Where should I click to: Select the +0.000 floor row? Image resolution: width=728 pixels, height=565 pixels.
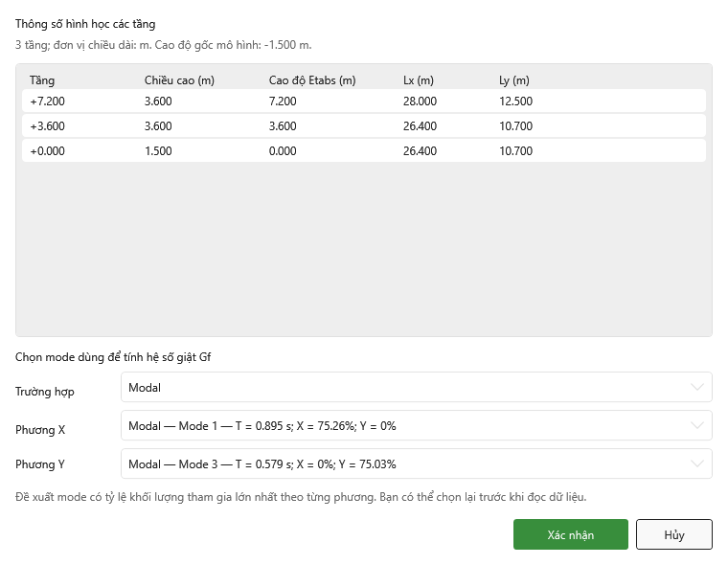(364, 151)
